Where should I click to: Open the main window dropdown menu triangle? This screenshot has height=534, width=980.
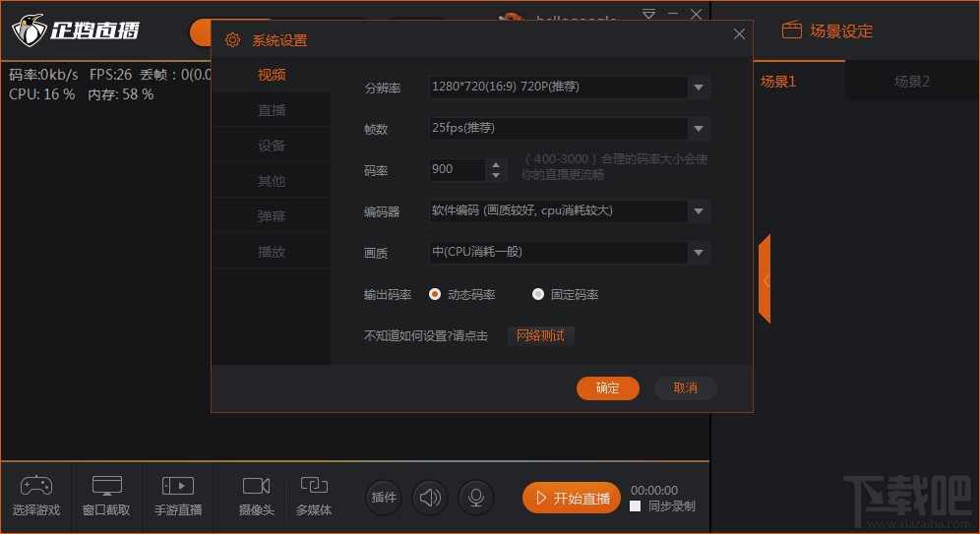(648, 14)
